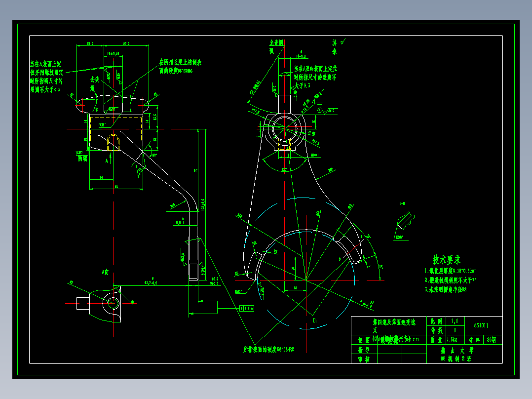Select the 允许圆弧 label at top

(x=276, y=47)
